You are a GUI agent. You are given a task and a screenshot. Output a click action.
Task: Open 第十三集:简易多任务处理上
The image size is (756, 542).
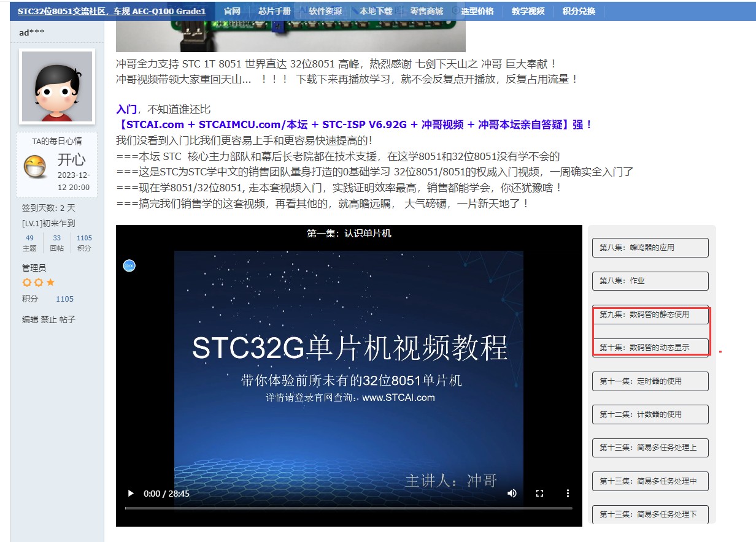point(650,448)
